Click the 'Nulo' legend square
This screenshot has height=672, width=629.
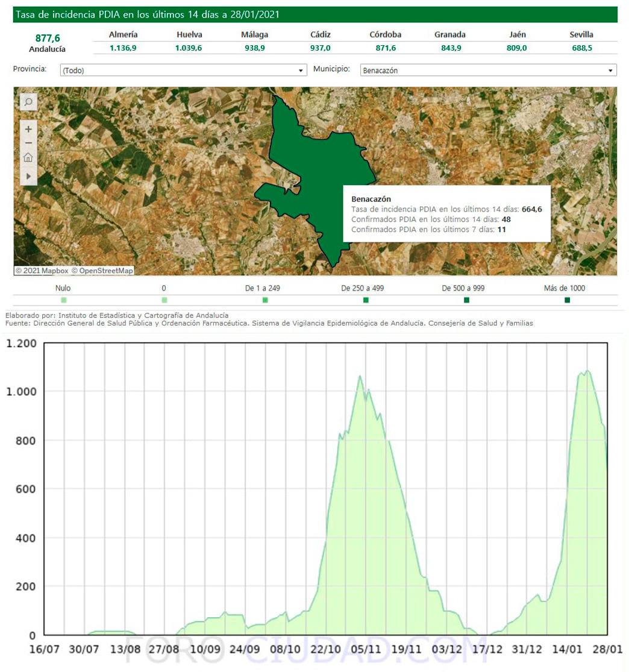(x=64, y=300)
